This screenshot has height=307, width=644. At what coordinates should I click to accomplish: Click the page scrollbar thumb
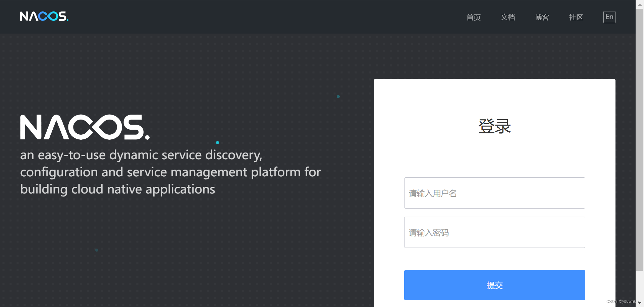coord(640,139)
